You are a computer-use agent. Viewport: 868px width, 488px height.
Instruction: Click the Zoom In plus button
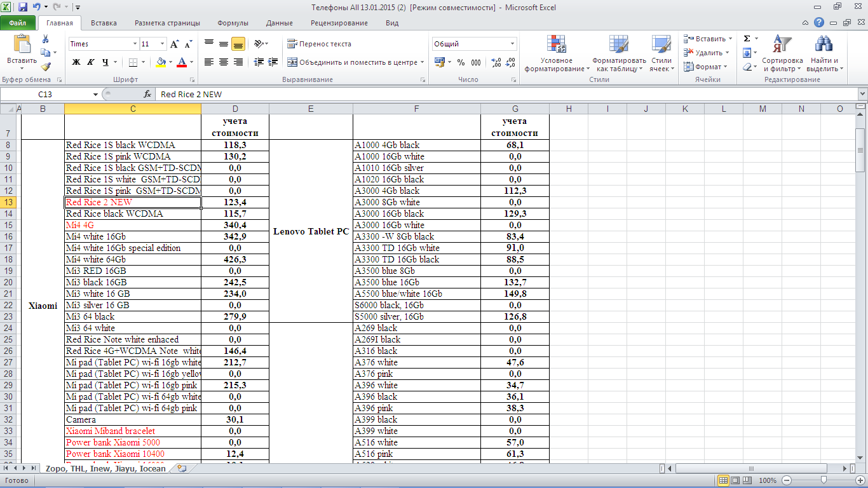pyautogui.click(x=860, y=480)
